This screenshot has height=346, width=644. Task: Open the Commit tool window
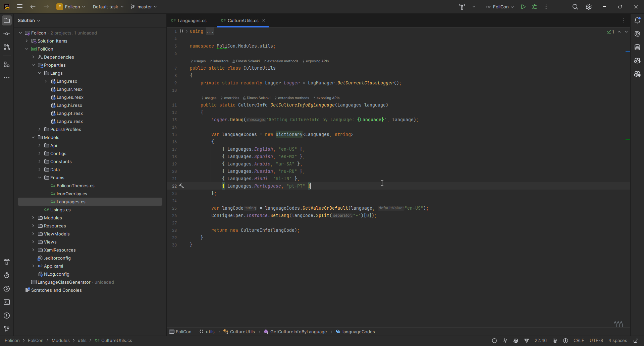point(7,34)
